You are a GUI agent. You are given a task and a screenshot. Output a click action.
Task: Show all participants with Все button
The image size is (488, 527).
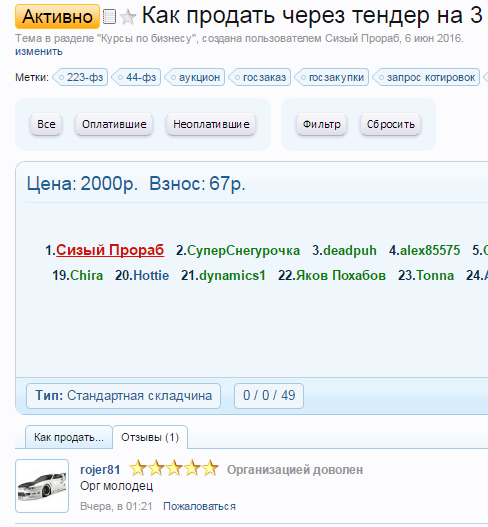pos(46,124)
